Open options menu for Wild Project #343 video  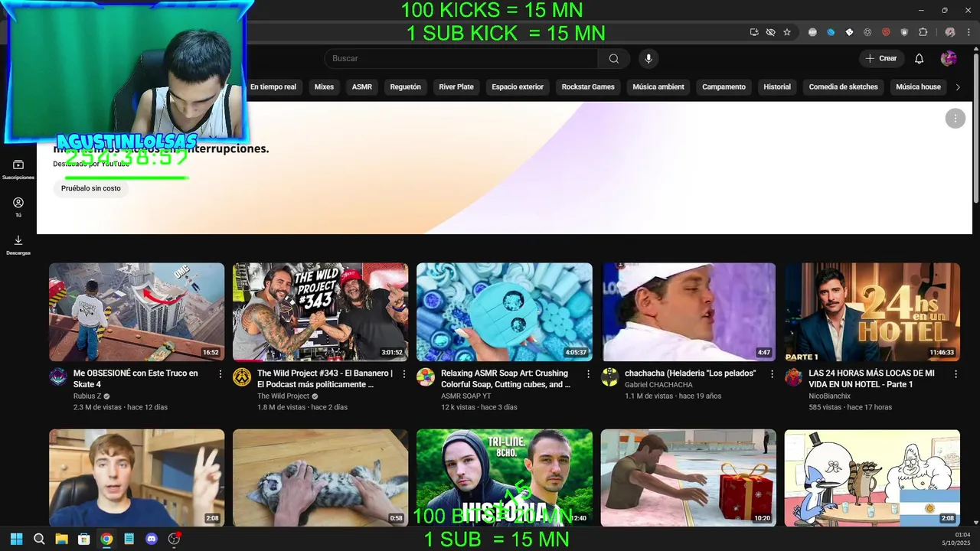(x=404, y=374)
